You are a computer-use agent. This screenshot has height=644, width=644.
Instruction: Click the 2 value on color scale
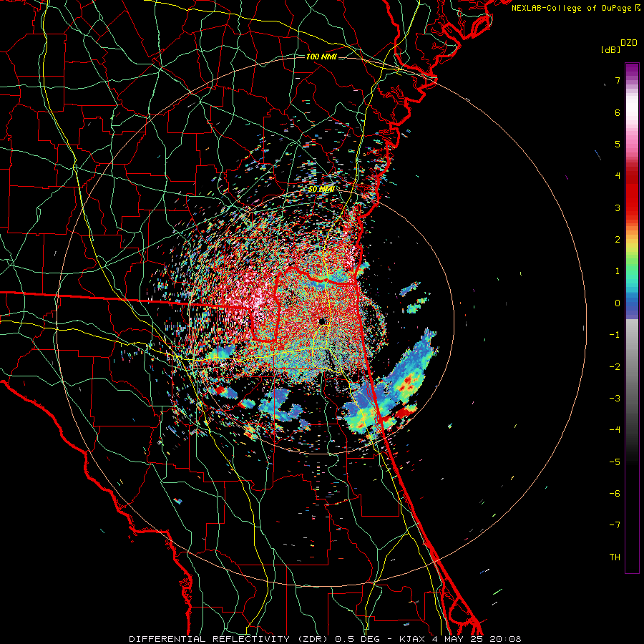point(618,240)
